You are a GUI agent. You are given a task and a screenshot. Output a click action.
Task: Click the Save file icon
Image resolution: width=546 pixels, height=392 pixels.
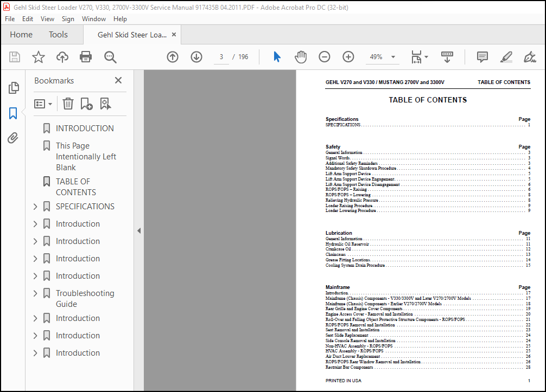tap(15, 57)
